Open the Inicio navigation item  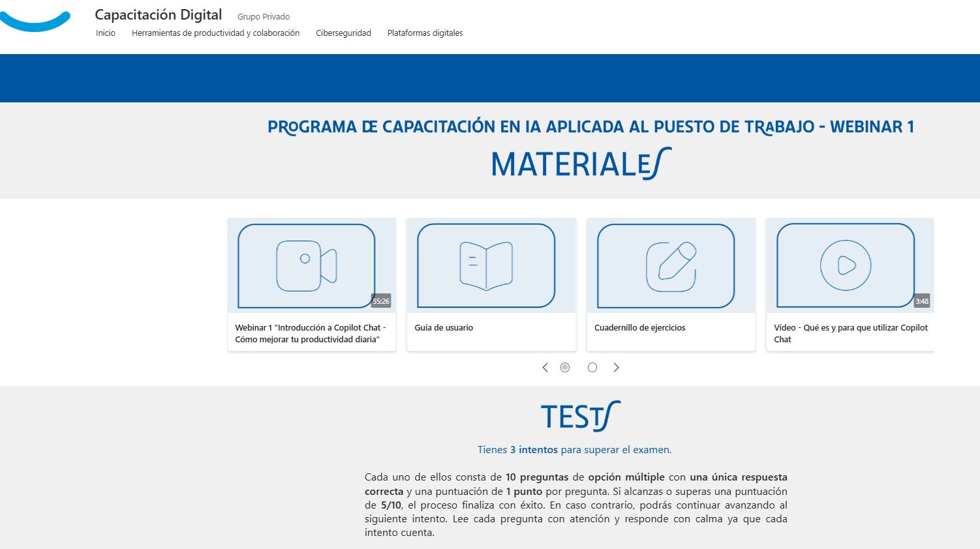click(x=106, y=33)
